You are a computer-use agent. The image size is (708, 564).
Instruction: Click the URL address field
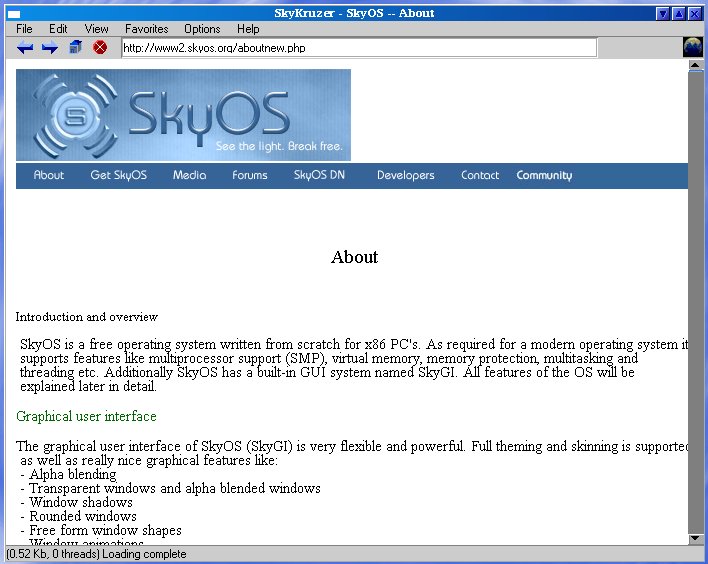coord(359,48)
